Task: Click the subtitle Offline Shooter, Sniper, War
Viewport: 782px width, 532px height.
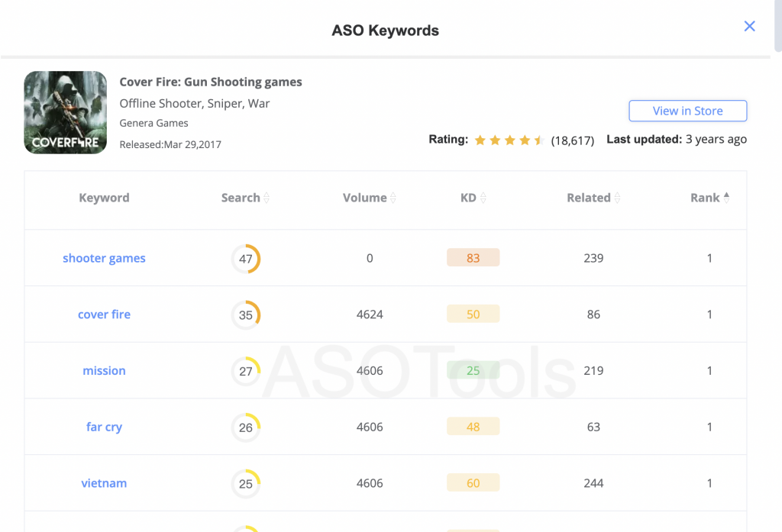Action: (195, 103)
